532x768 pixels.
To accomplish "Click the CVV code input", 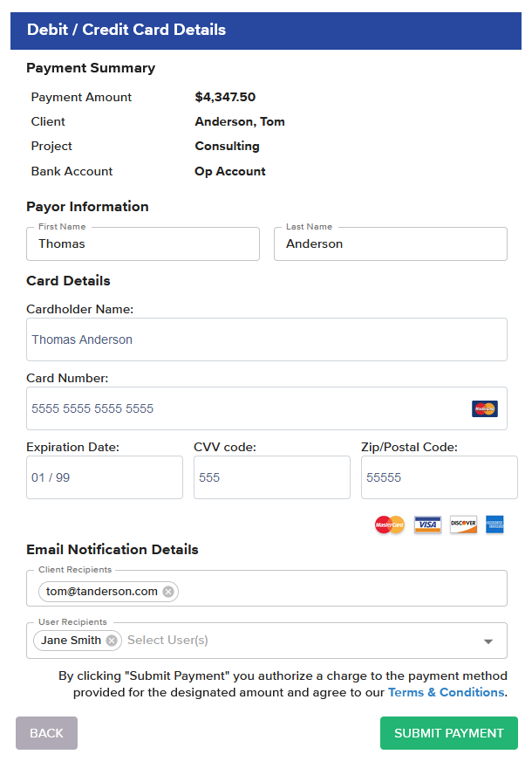I will pos(272,477).
